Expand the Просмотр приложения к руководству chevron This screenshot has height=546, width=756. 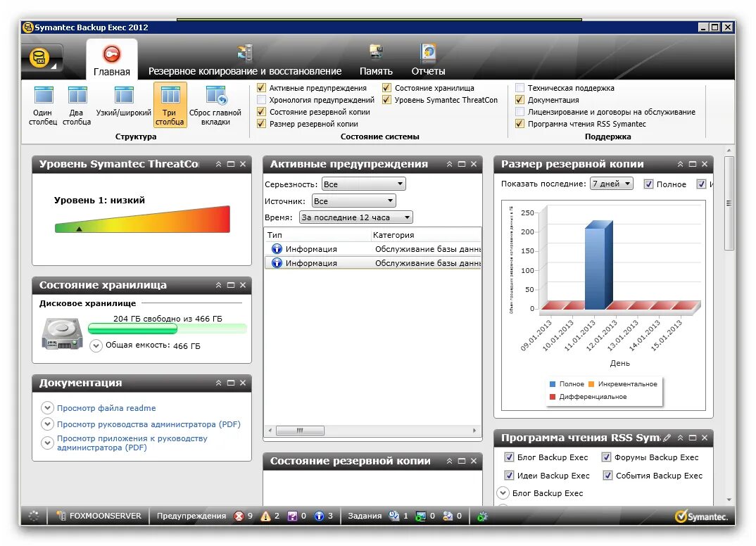[x=47, y=443]
